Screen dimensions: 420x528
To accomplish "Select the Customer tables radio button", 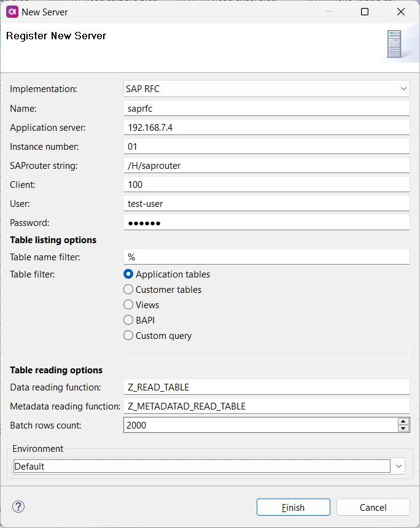I will pos(128,289).
